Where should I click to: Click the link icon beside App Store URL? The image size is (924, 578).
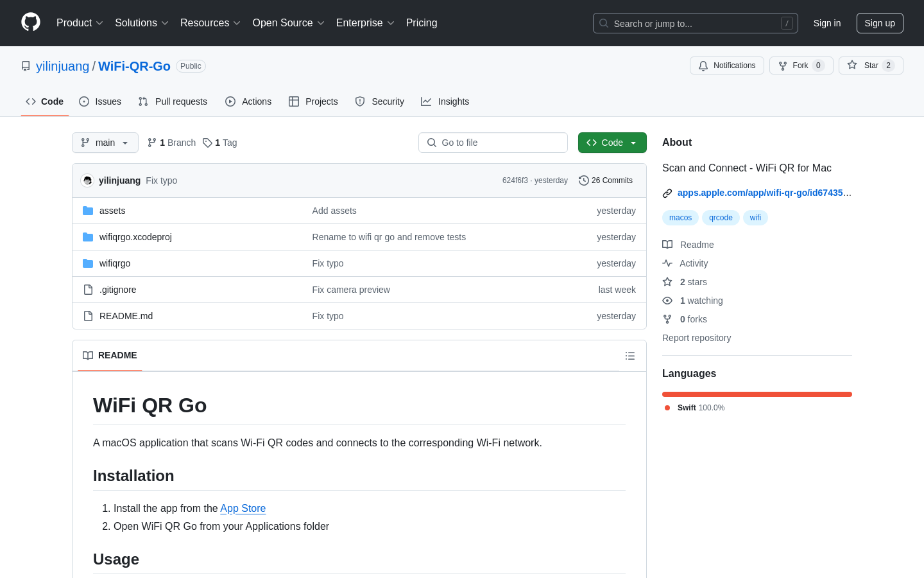click(667, 193)
